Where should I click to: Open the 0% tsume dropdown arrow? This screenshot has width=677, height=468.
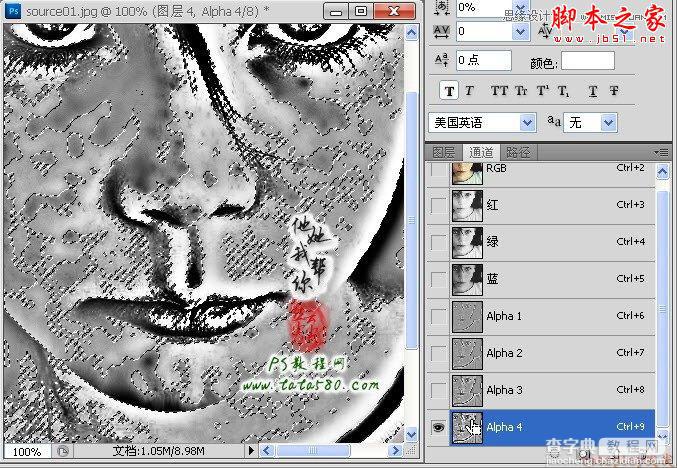pos(521,7)
